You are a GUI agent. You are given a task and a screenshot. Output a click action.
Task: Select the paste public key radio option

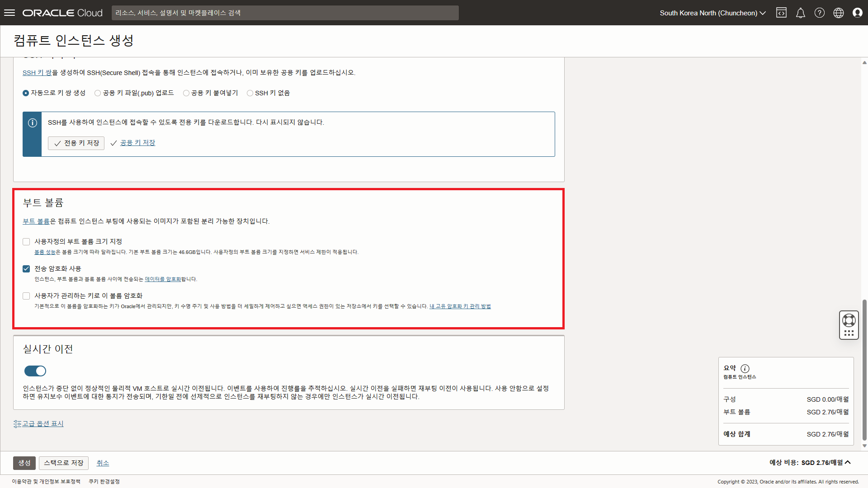pos(186,93)
